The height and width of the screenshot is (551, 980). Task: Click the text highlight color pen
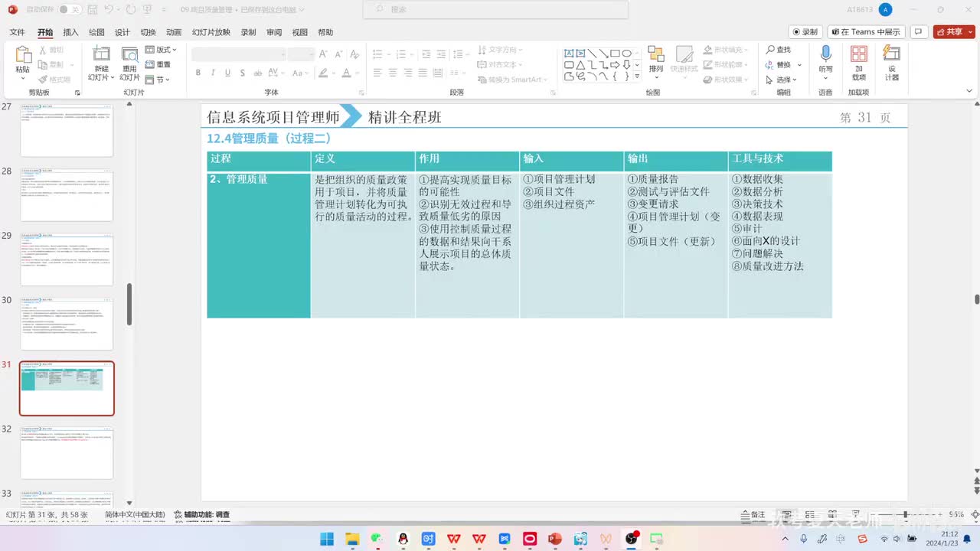click(x=323, y=73)
